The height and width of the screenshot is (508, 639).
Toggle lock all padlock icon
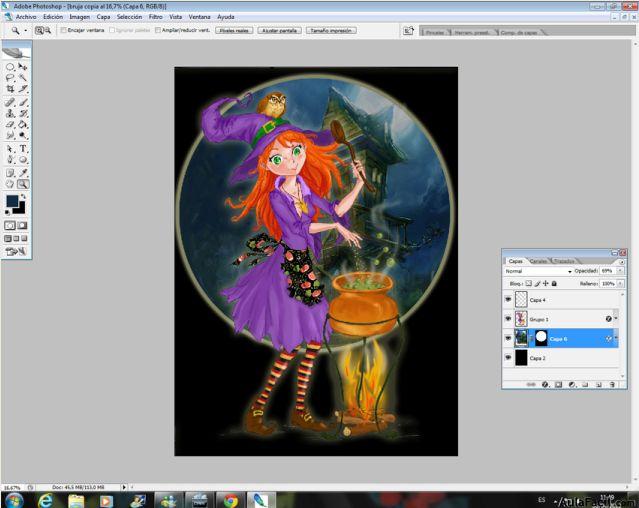click(554, 283)
